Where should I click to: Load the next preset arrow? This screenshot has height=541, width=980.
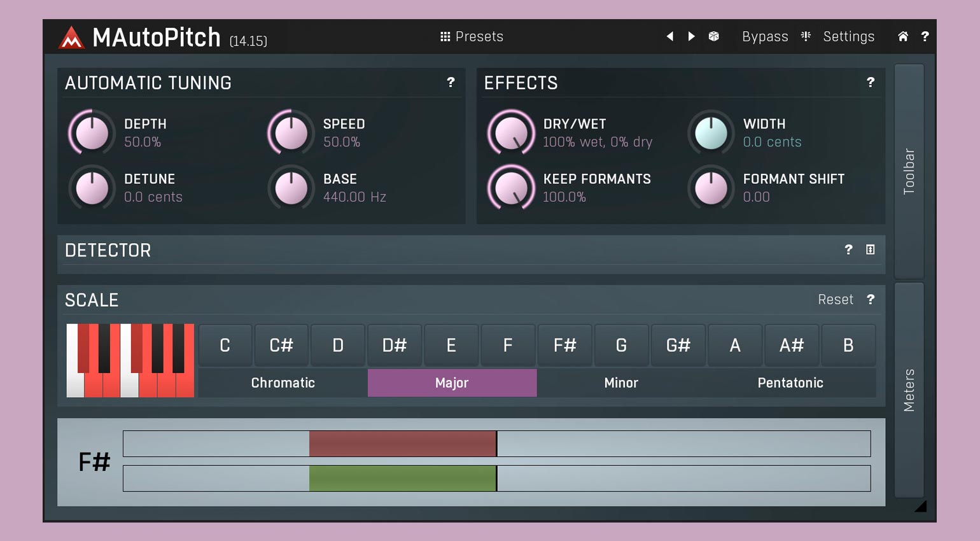pos(691,37)
